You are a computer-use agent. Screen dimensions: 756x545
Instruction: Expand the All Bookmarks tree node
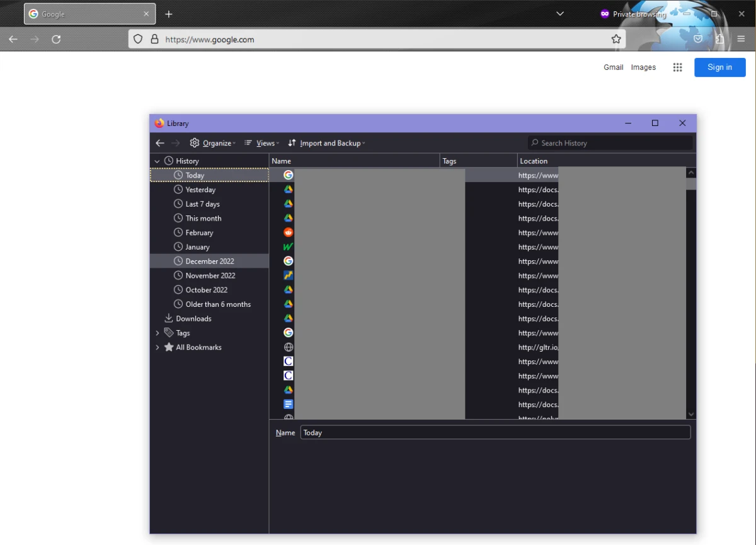tap(157, 347)
